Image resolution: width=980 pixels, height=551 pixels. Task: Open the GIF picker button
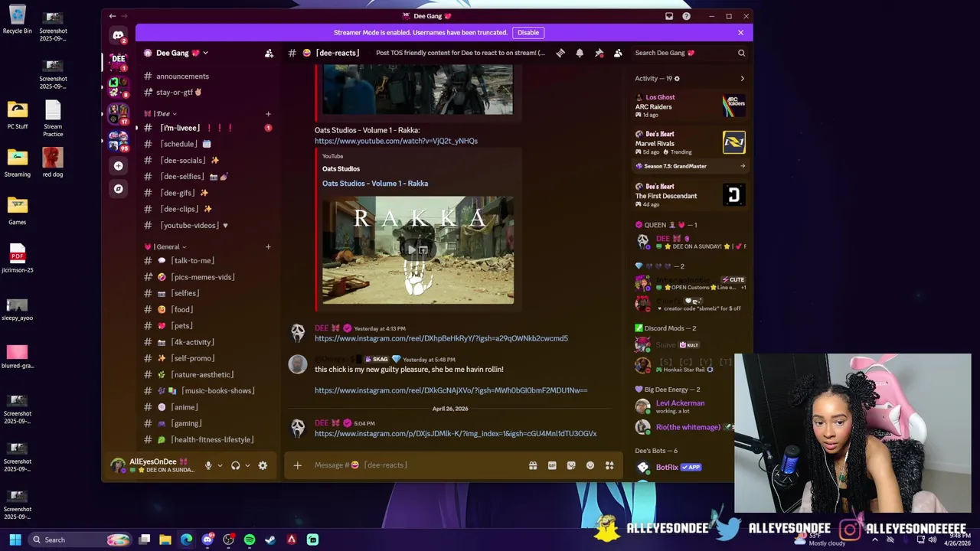pyautogui.click(x=552, y=465)
